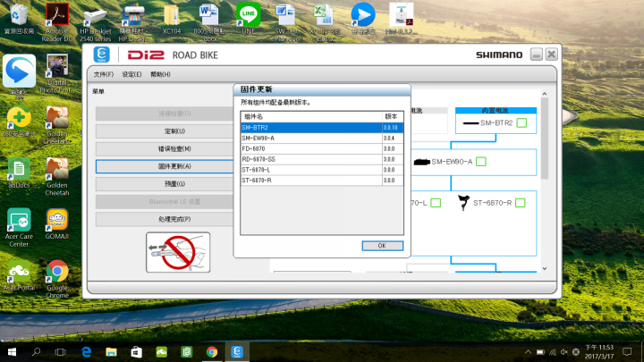The width and height of the screenshot is (644, 362).
Task: Click the taskbar clock showing 11:53
Action: tap(598, 352)
